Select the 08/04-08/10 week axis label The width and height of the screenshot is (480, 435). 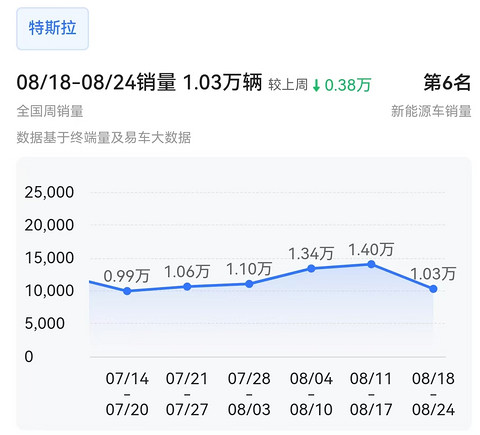pos(311,394)
